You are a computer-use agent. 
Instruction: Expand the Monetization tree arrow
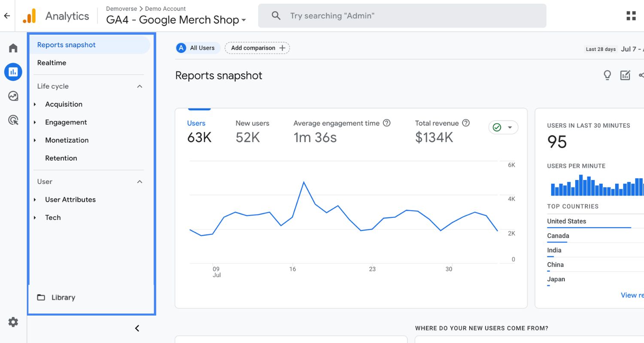click(35, 140)
